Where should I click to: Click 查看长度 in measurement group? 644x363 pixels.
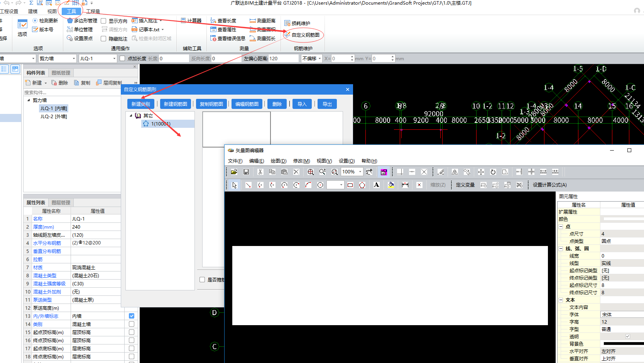(x=223, y=20)
